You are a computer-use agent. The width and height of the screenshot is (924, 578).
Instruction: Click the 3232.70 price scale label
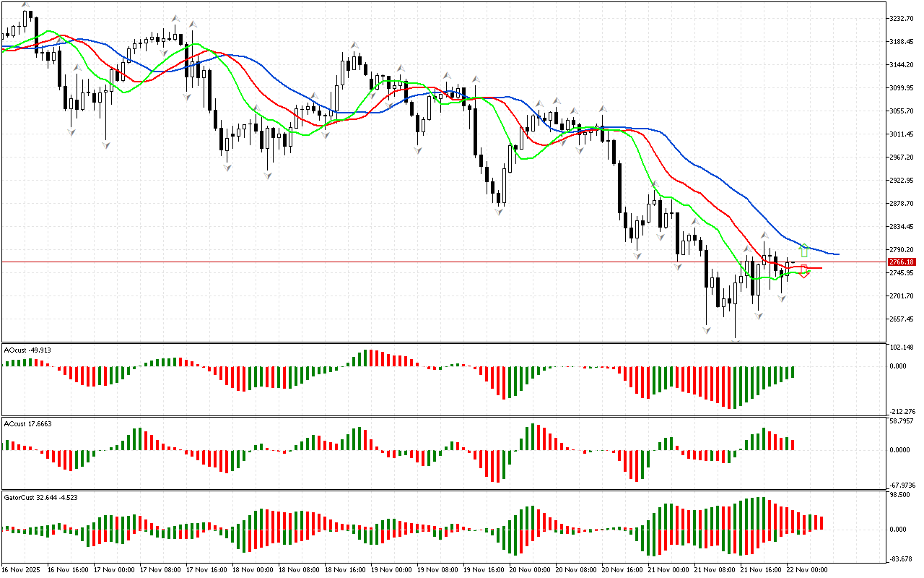(x=903, y=18)
